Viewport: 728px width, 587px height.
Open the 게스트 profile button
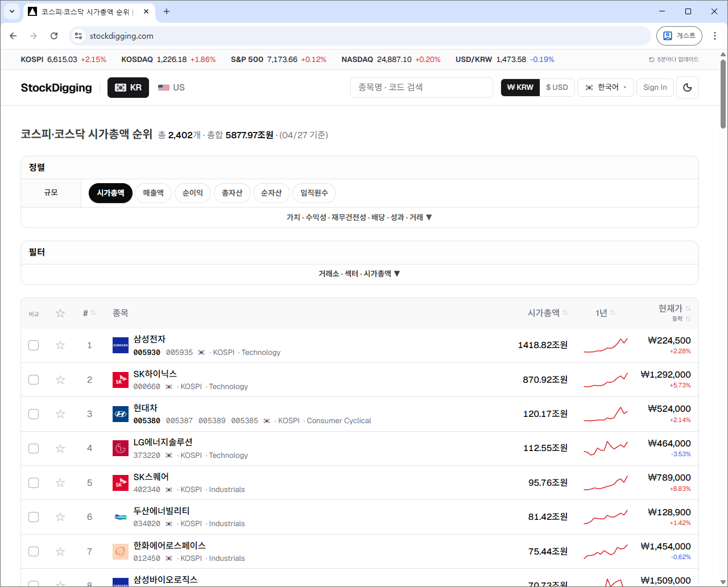click(679, 36)
